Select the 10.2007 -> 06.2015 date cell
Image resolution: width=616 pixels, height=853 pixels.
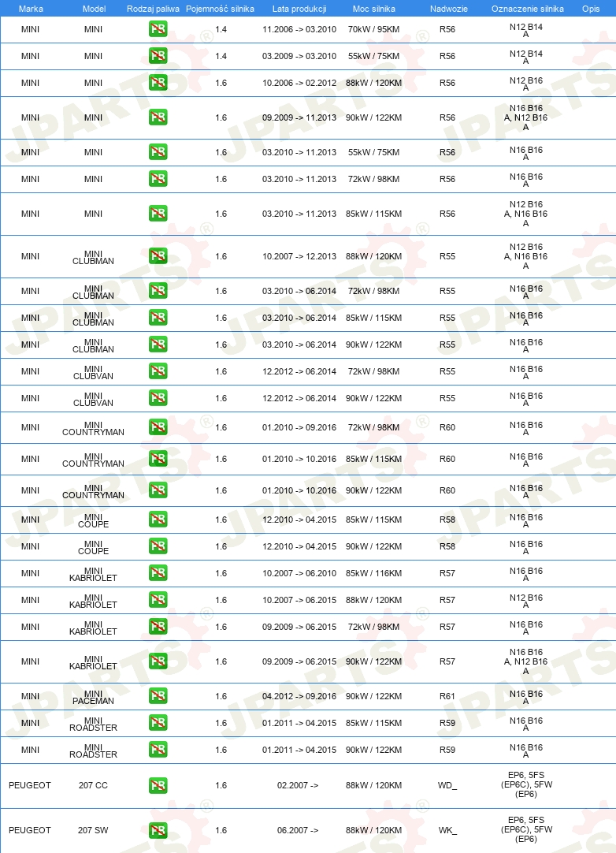pyautogui.click(x=299, y=600)
